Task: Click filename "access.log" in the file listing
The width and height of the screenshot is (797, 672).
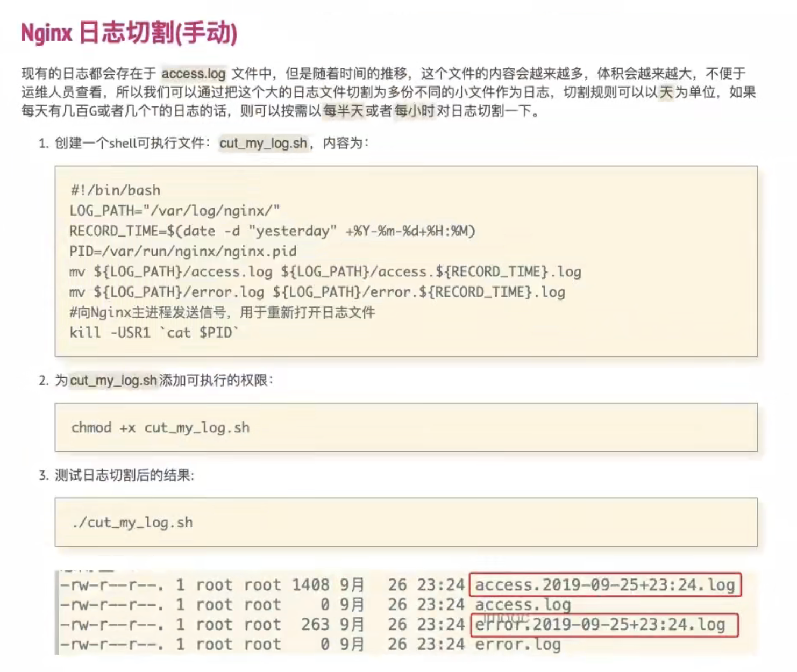Action: pyautogui.click(x=523, y=605)
